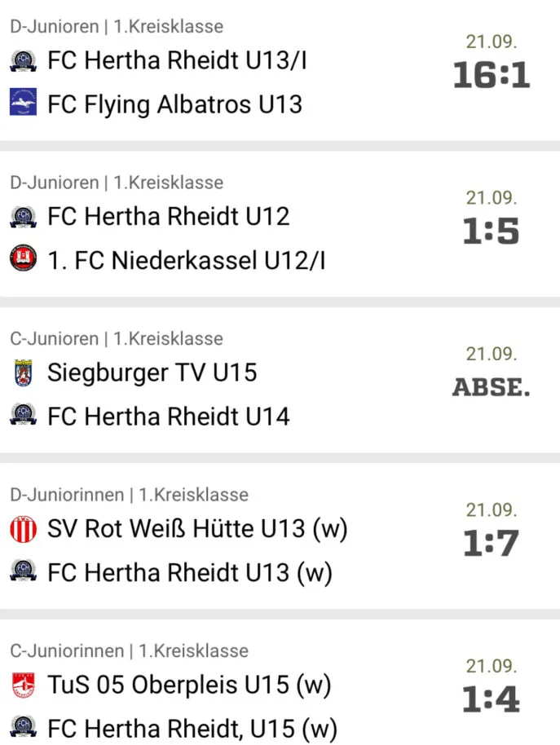
Task: Open the 1:7 match score
Action: tap(492, 543)
